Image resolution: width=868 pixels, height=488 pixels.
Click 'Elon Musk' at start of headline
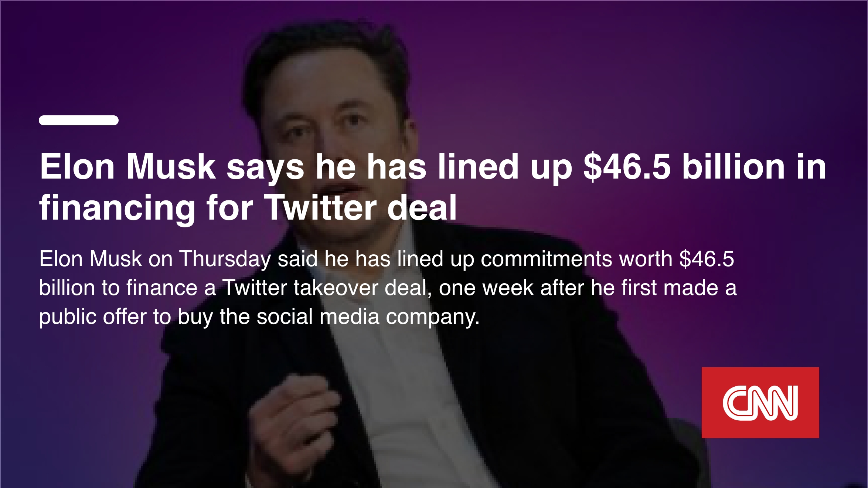[x=127, y=167]
